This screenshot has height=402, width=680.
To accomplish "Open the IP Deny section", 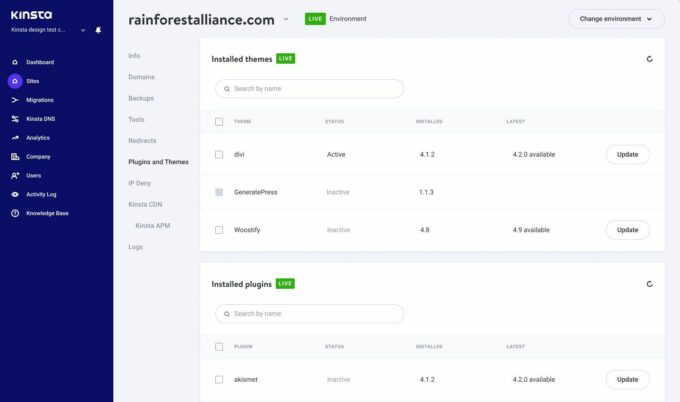I will [x=140, y=183].
